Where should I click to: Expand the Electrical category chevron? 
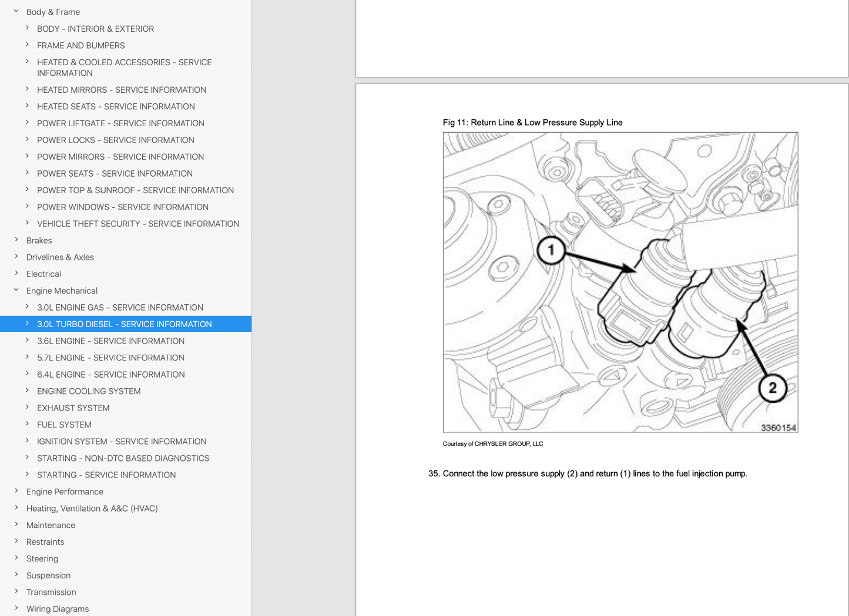(x=16, y=274)
